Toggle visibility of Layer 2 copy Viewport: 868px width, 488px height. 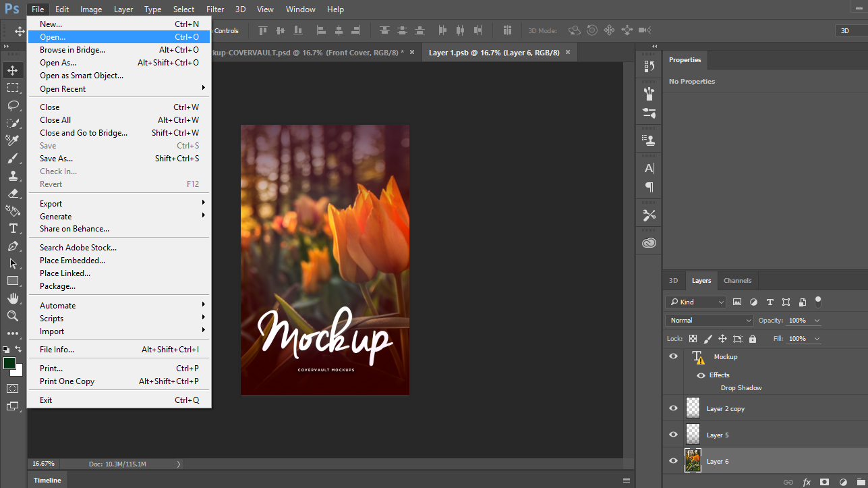pyautogui.click(x=673, y=408)
